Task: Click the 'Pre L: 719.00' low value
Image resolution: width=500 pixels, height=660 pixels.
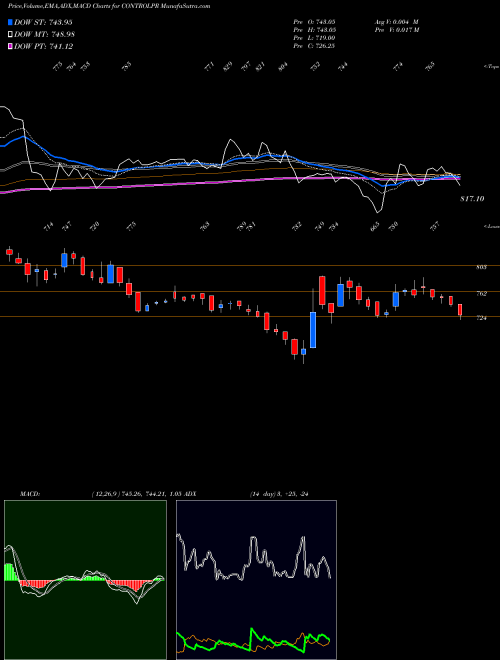Action: 314,38
